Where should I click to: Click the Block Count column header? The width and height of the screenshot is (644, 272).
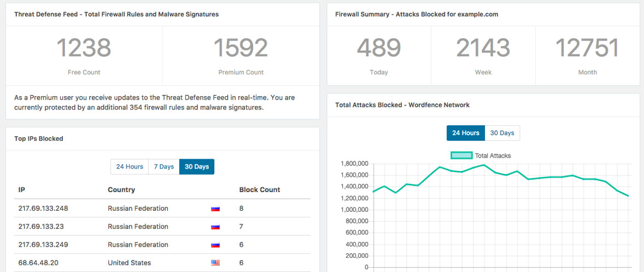pos(260,190)
